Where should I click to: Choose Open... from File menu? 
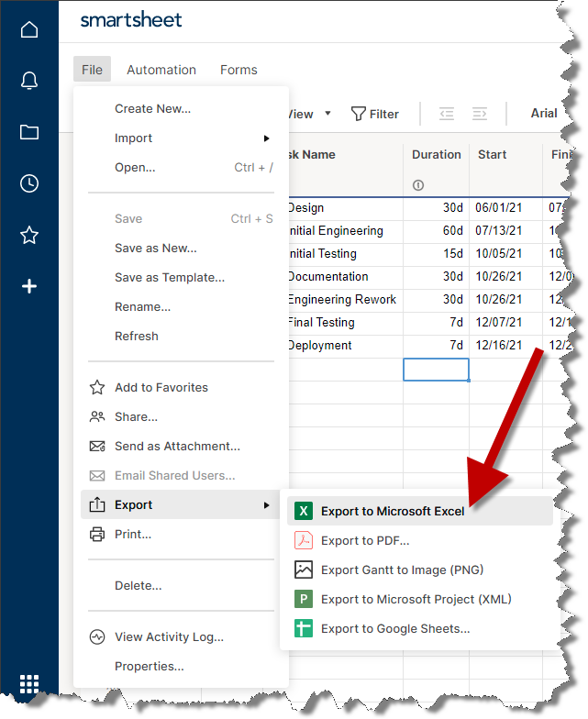coord(182,167)
